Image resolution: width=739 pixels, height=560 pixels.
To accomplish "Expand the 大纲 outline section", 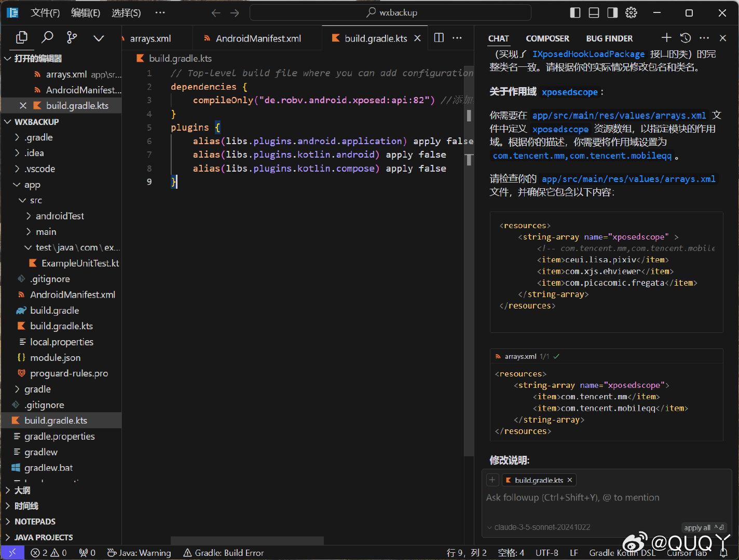I will click(x=61, y=491).
